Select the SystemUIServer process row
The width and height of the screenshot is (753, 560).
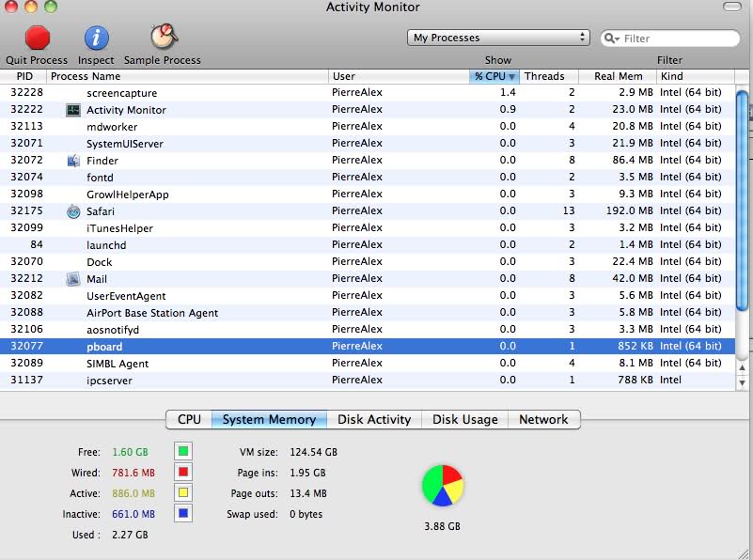coord(368,144)
